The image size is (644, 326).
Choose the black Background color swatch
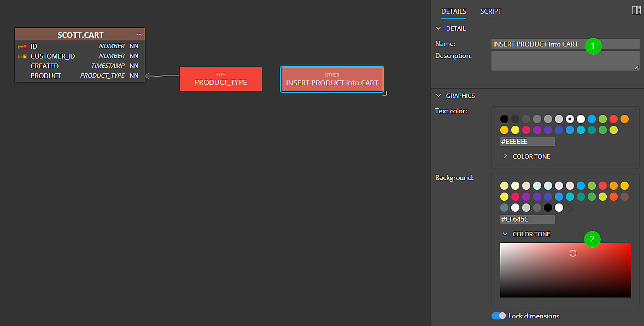pyautogui.click(x=548, y=208)
